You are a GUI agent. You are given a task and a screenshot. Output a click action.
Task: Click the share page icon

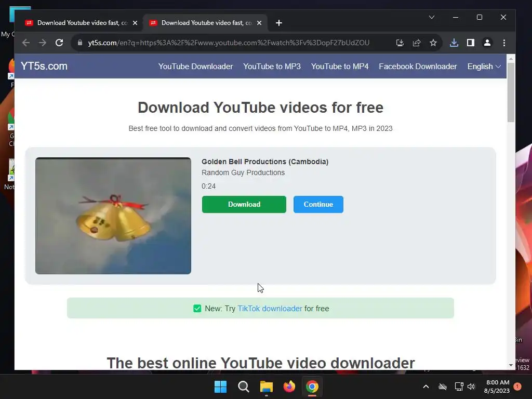(417, 43)
